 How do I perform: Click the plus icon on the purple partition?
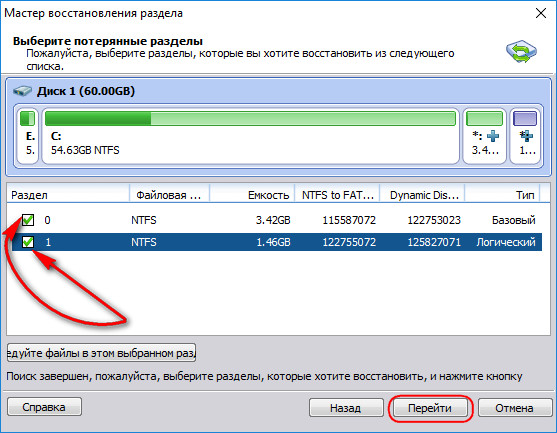[526, 136]
